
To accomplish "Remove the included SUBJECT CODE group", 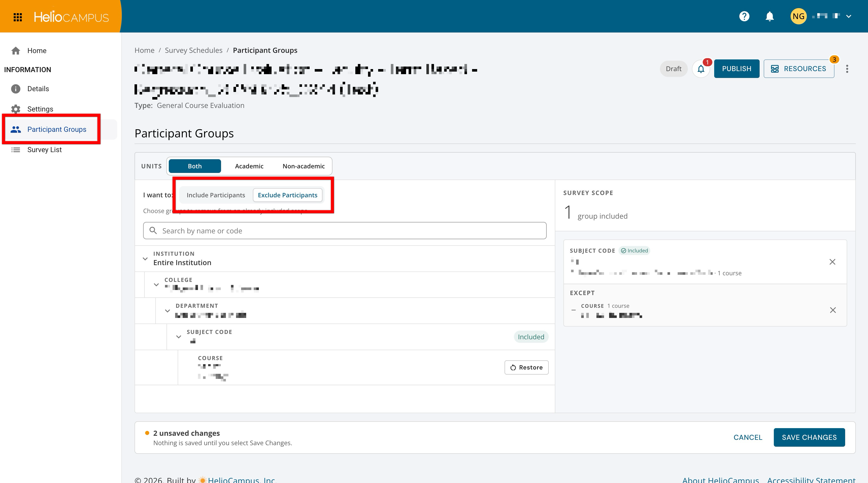I will pos(832,262).
